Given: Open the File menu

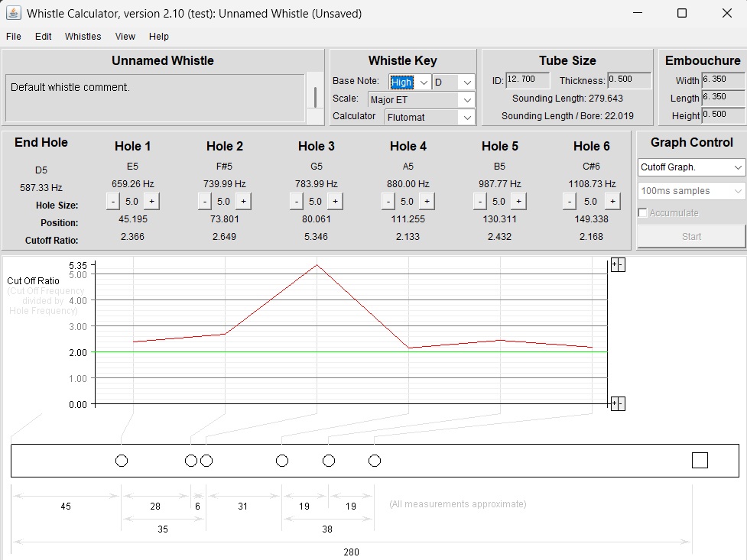Looking at the screenshot, I should [14, 37].
